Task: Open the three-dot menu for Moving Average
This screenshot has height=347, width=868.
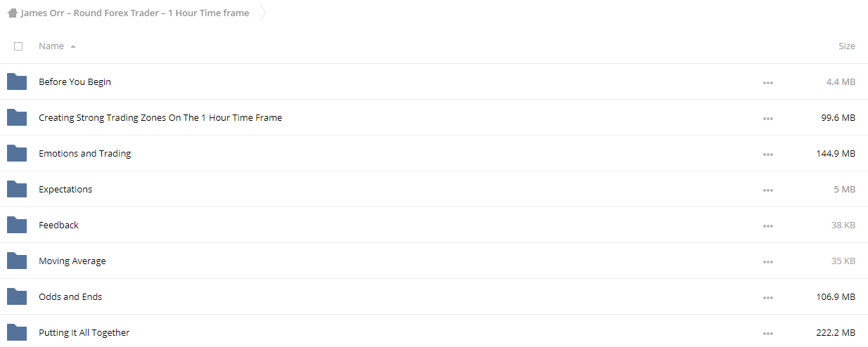Action: click(767, 262)
